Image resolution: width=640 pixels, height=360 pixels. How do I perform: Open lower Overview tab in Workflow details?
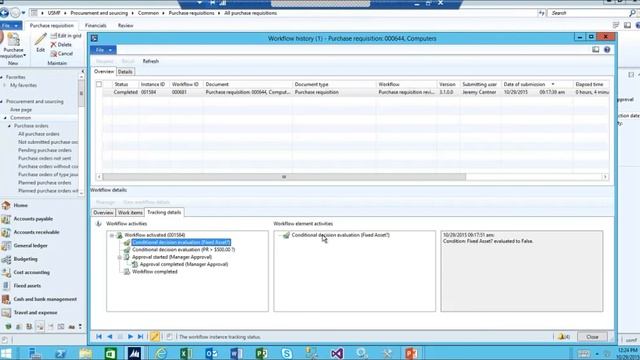[x=103, y=213]
